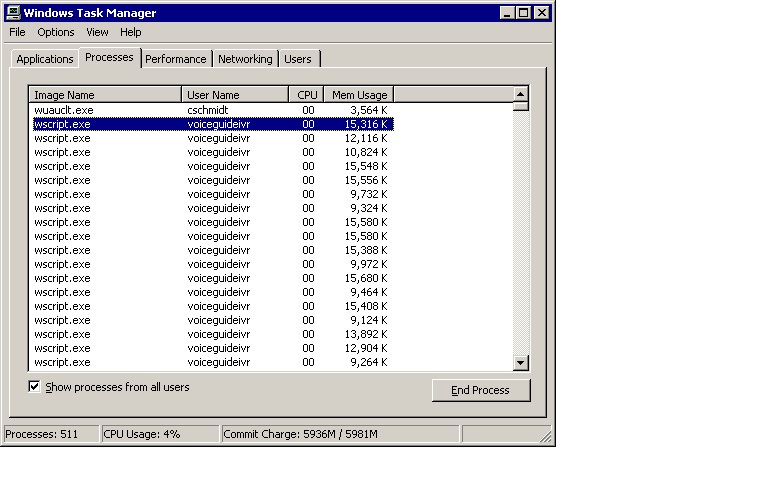Select wscript.exe using 9,264 K
This screenshot has height=480, width=768.
click(x=213, y=362)
